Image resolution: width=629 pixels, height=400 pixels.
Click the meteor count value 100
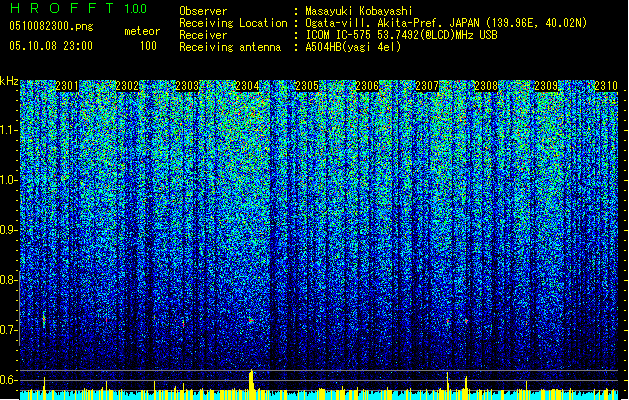pos(148,46)
